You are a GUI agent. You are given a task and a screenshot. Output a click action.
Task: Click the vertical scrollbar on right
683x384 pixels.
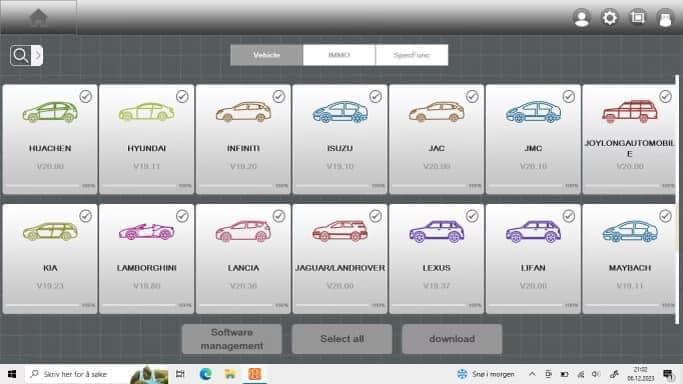(x=677, y=199)
